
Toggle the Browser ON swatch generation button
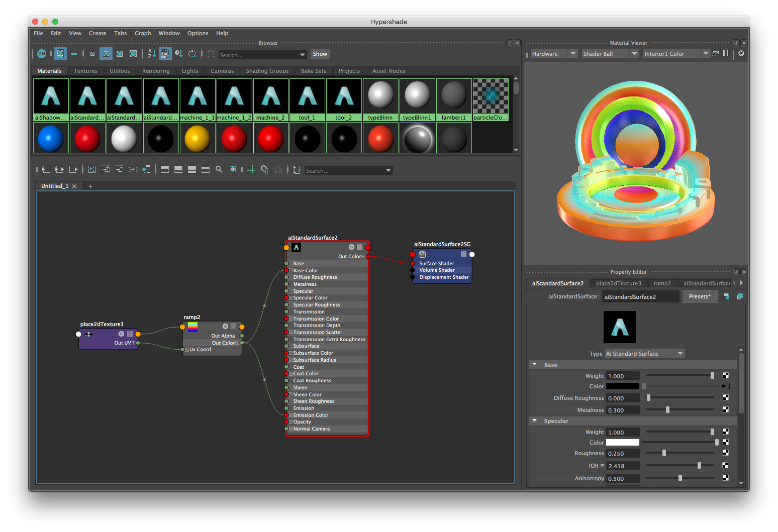coord(42,54)
